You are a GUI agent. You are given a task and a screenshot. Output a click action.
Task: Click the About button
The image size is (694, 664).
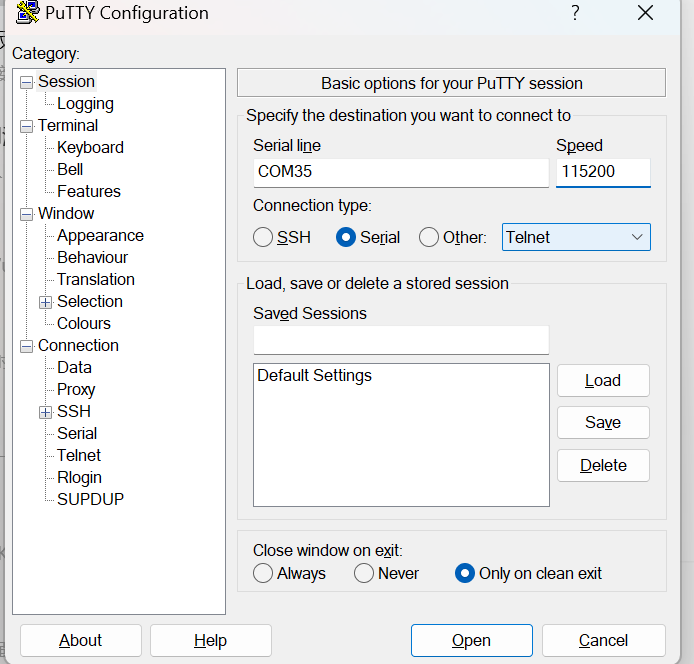(x=81, y=641)
